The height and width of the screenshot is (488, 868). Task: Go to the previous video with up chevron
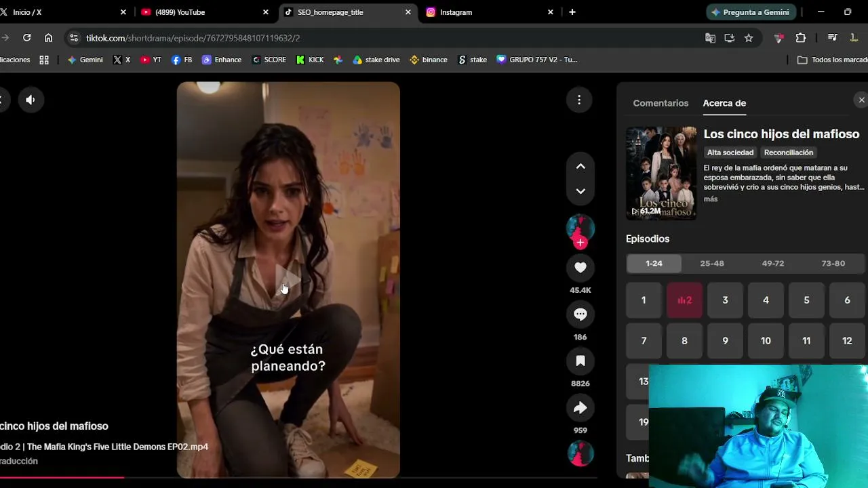[x=580, y=166]
